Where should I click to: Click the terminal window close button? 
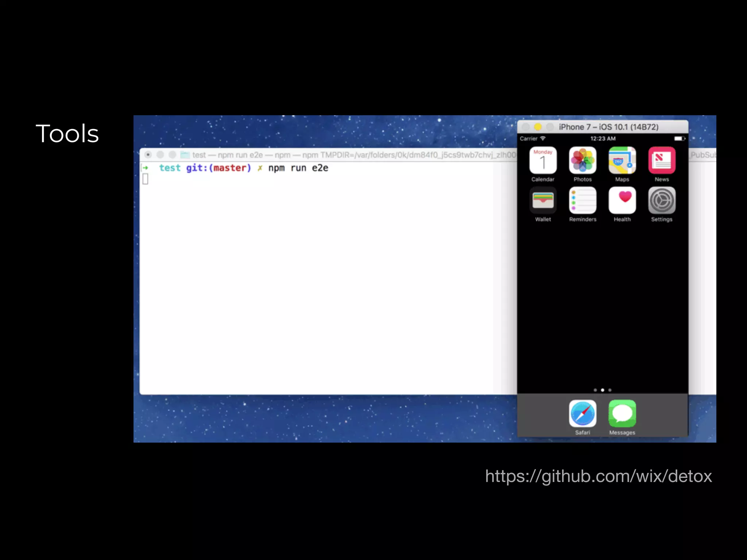[148, 155]
